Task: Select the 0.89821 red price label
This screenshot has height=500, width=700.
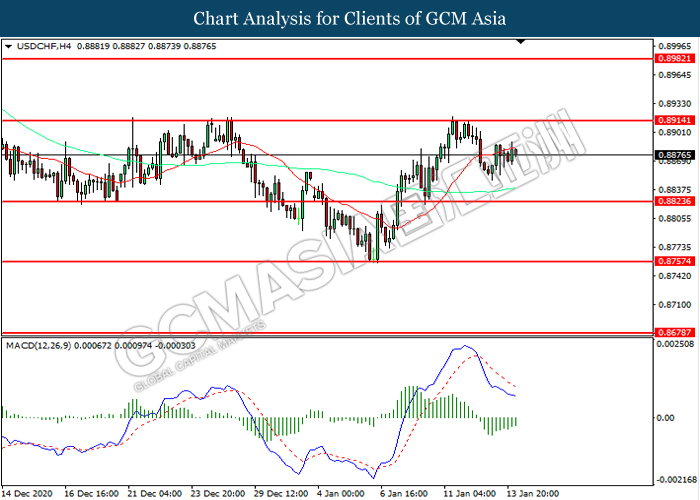Action: pos(671,59)
